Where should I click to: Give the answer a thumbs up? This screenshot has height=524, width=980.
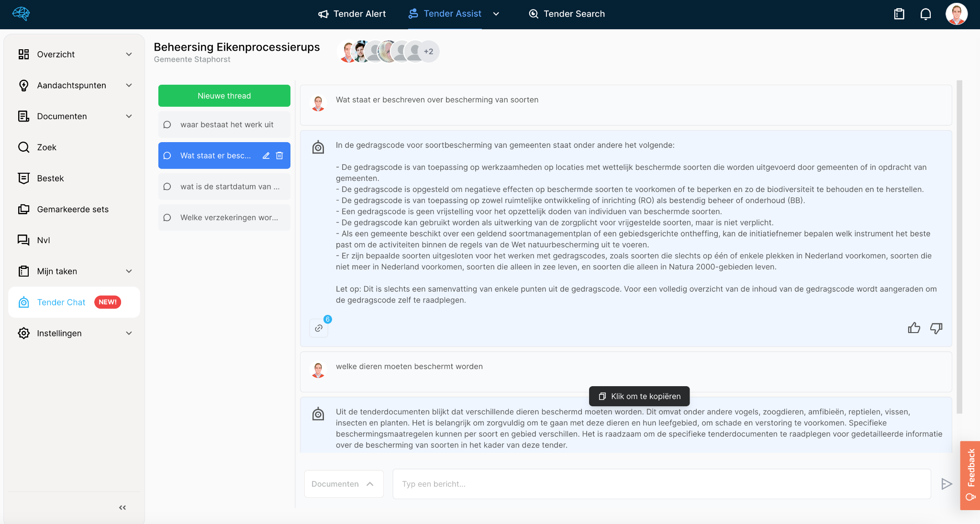pyautogui.click(x=914, y=328)
